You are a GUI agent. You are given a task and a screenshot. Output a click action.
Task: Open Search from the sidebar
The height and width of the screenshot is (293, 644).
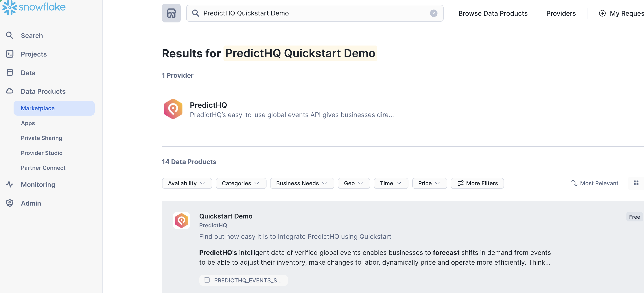click(x=32, y=36)
